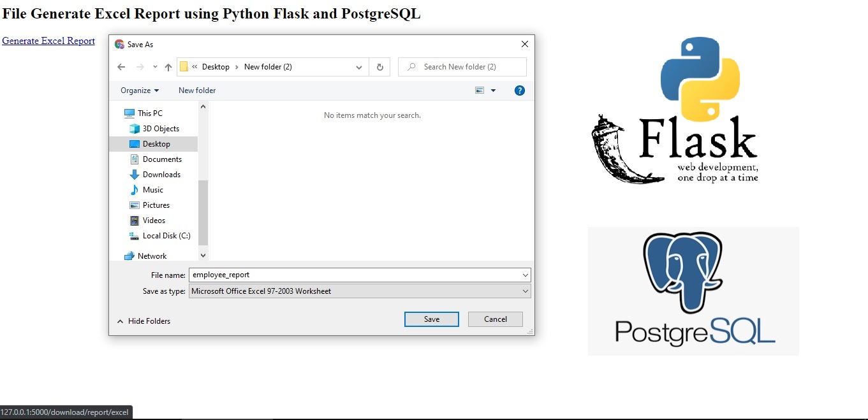Click New folder in the toolbar
868x420 pixels.
196,90
